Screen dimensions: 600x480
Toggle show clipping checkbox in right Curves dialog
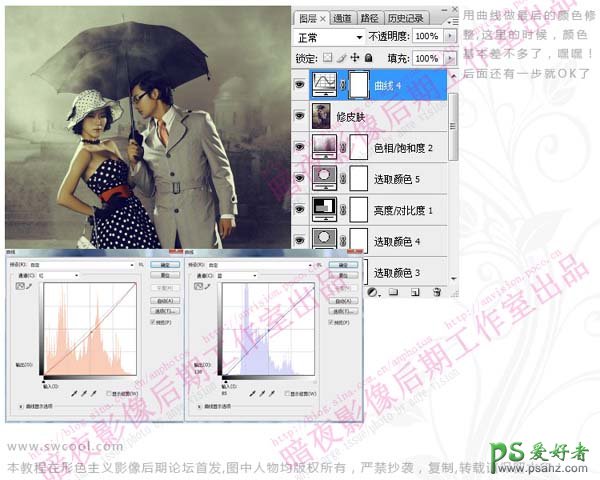[x=287, y=393]
